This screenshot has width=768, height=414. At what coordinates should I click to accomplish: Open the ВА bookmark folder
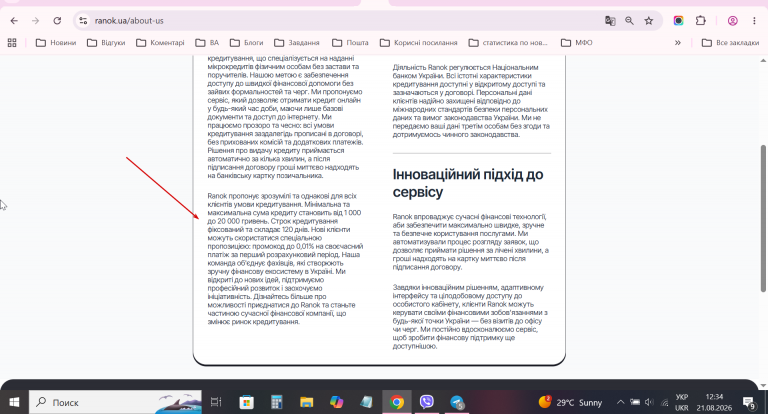207,43
